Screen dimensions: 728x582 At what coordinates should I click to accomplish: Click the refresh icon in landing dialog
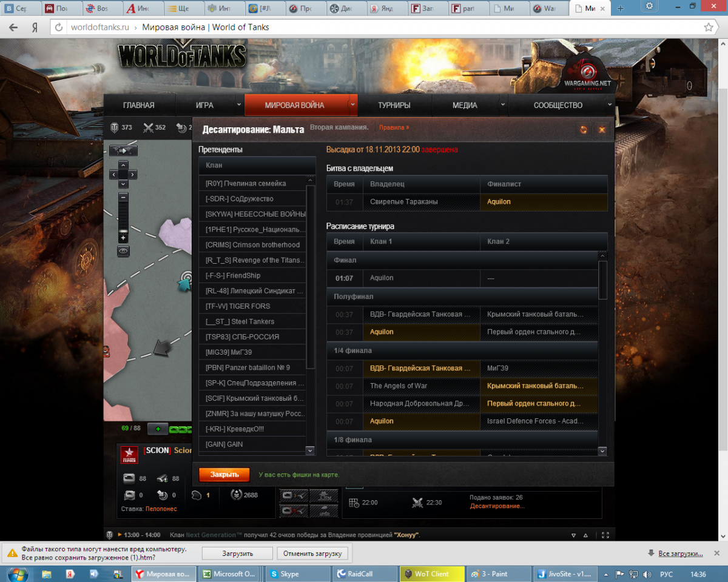pyautogui.click(x=583, y=129)
